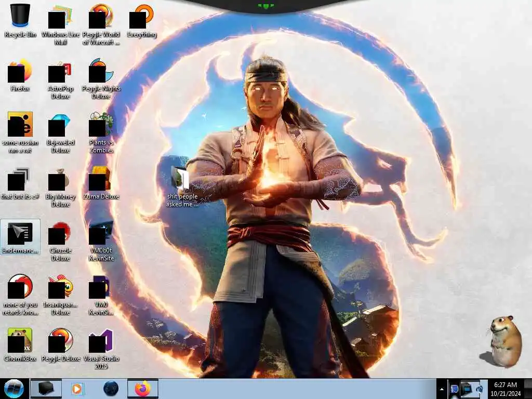
Task: Select the 'some russian ran a rat' icon
Action: (20, 132)
